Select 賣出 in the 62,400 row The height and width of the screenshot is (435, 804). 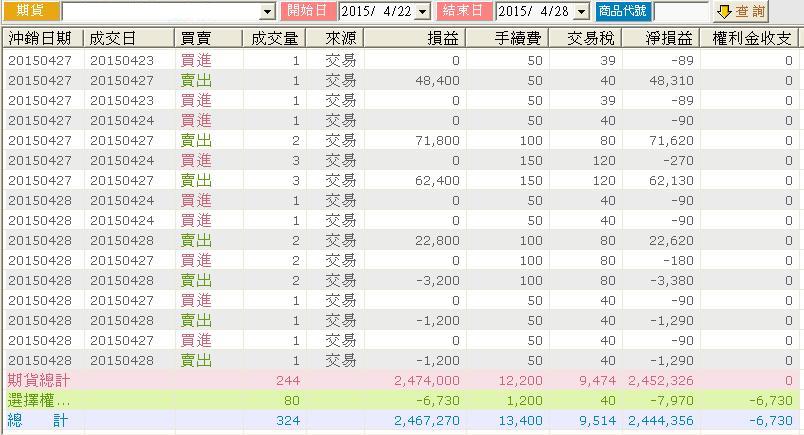tap(196, 181)
